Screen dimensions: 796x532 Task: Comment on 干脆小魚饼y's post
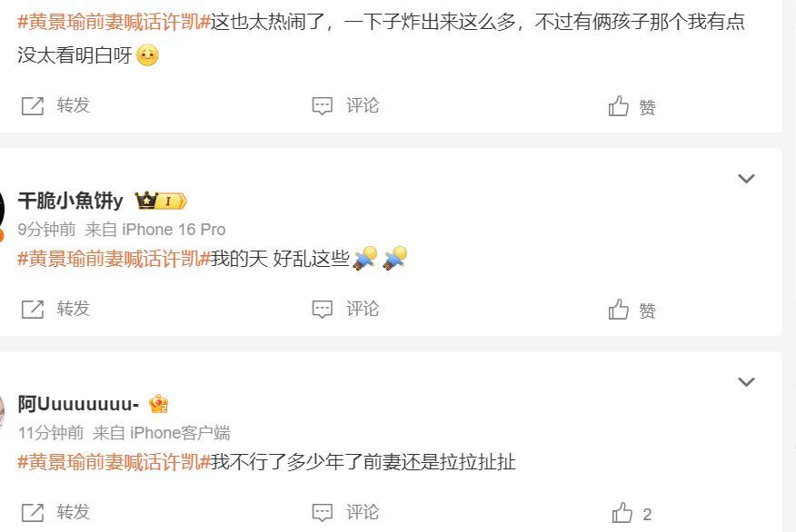[345, 309]
